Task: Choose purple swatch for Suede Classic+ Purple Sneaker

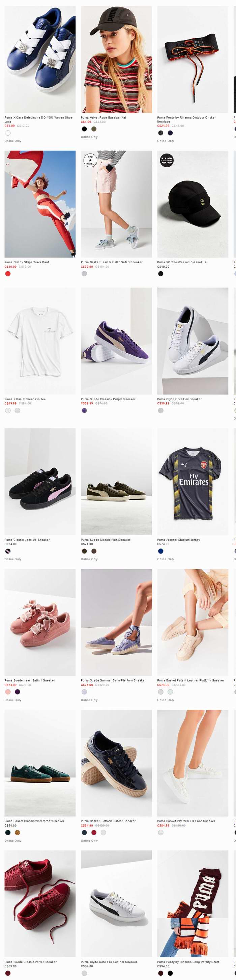Action: click(x=84, y=410)
